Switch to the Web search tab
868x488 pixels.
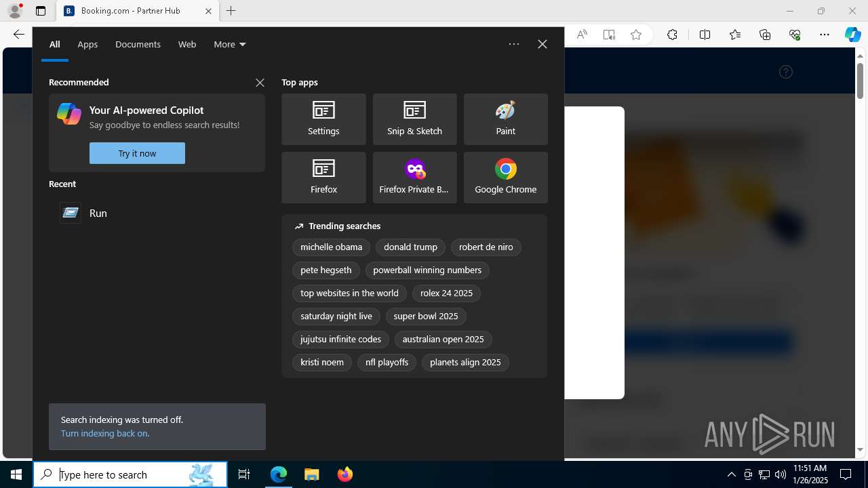[187, 44]
